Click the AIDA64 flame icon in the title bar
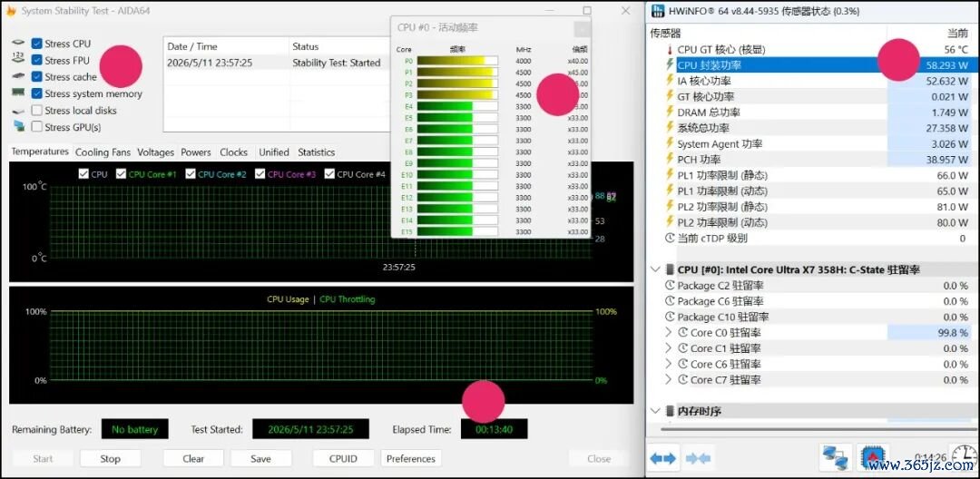The height and width of the screenshot is (479, 980). pos(10,11)
